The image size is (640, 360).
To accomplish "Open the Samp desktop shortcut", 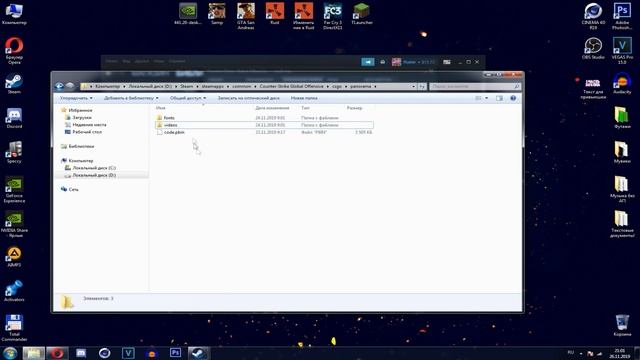I will coord(217,14).
